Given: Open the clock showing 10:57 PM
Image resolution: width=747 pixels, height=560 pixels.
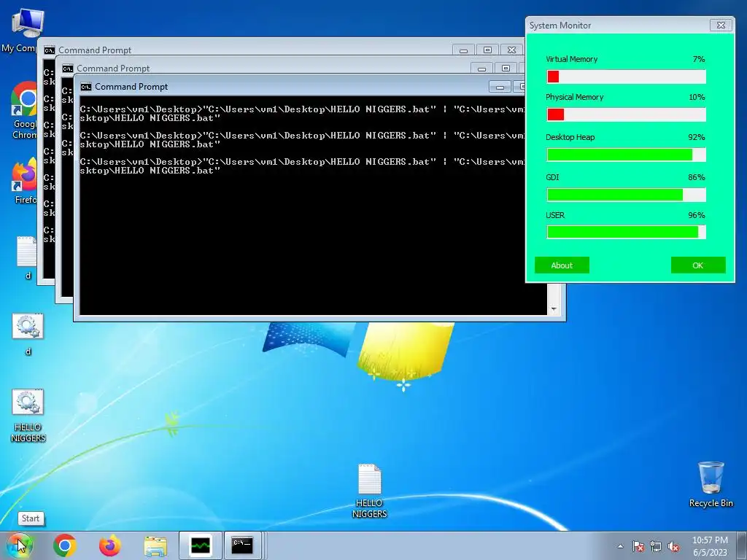Looking at the screenshot, I should coord(710,546).
